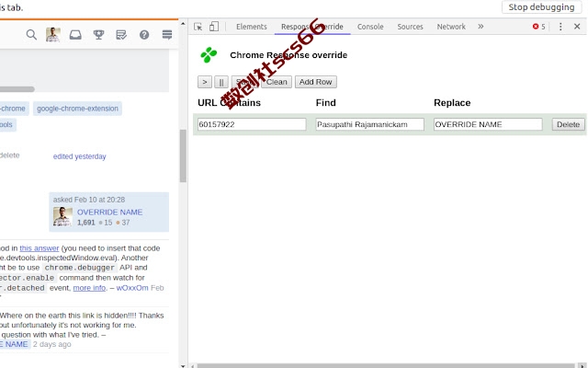
Task: Click the scroll-up arrow of page scrollbar
Action: click(x=183, y=23)
